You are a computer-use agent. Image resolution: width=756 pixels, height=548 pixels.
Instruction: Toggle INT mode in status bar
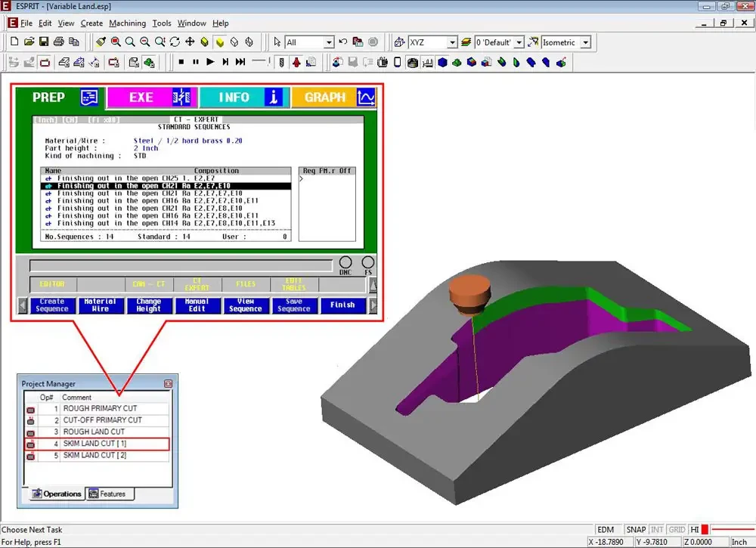click(657, 530)
